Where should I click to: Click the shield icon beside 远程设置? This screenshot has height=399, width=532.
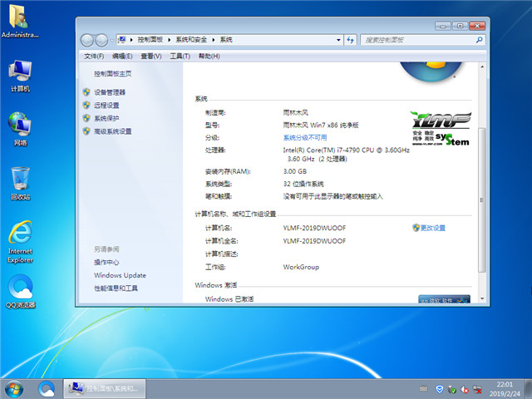tap(86, 106)
